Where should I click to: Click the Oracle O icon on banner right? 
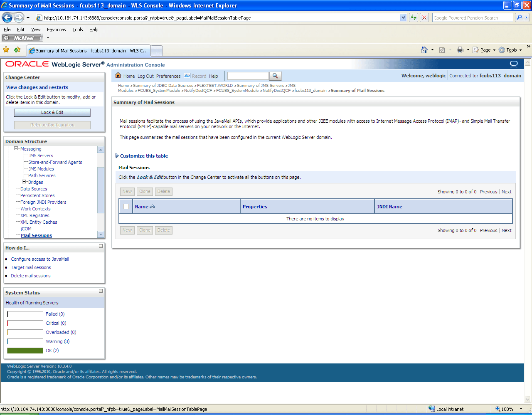[514, 64]
